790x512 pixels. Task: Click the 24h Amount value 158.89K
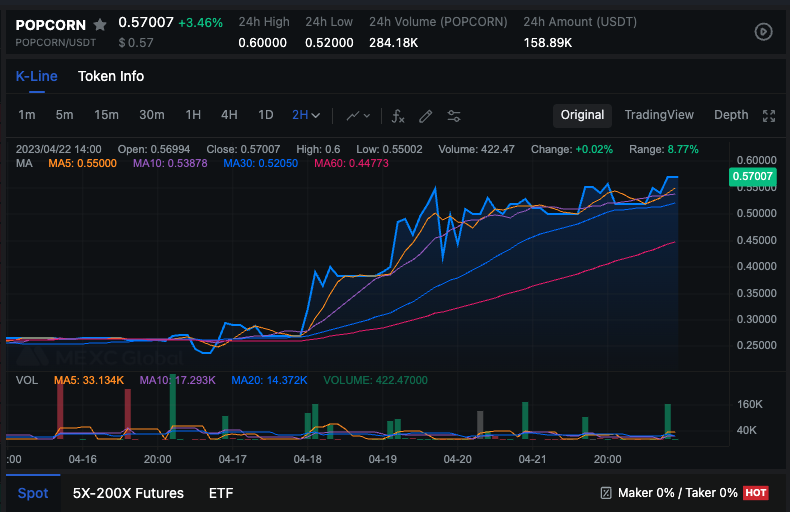point(548,43)
